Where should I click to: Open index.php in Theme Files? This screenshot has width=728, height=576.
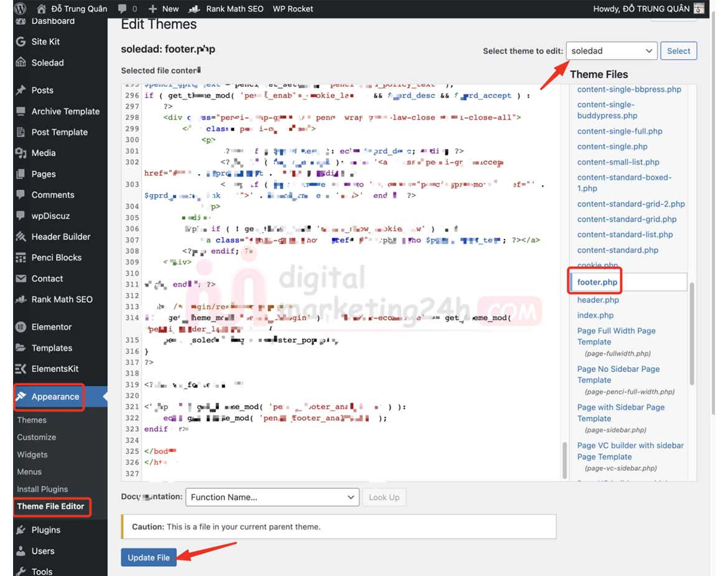point(595,315)
